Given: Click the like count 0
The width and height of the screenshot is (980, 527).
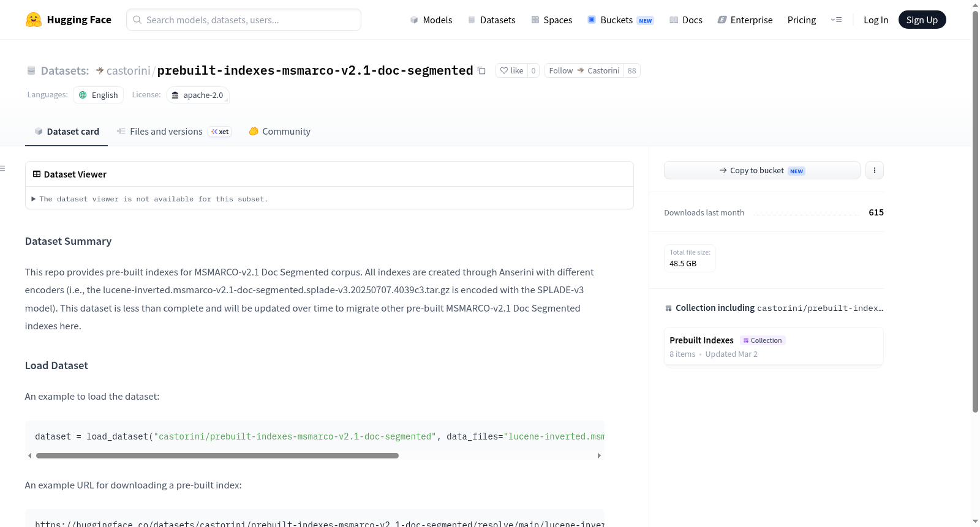Looking at the screenshot, I should [x=533, y=70].
